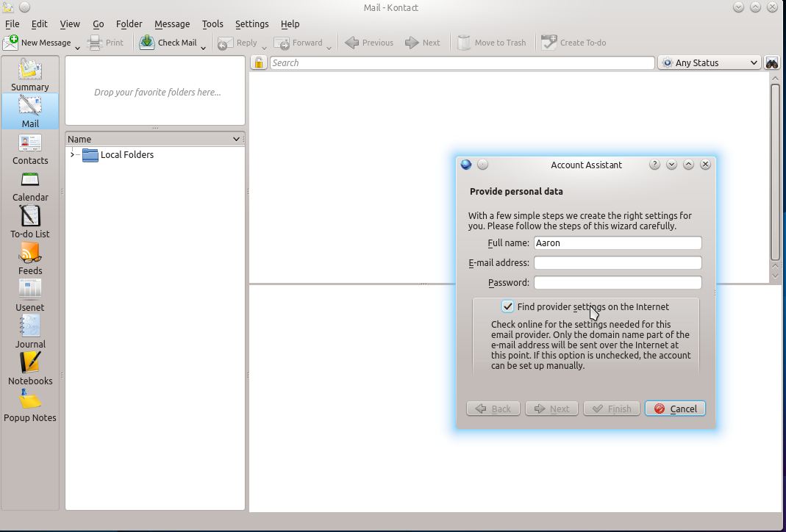Click the message list vertical scrollbar
The width and height of the screenshot is (786, 532).
click(775, 172)
